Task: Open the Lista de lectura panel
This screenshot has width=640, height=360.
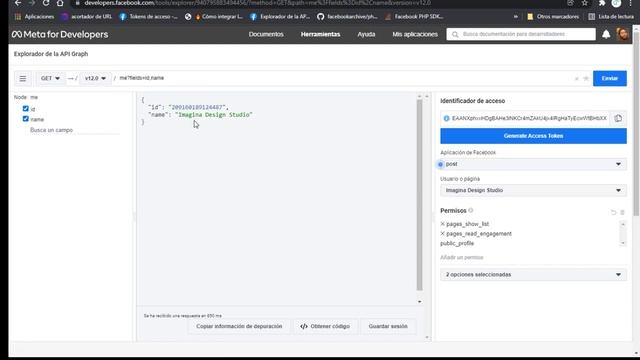Action: tap(611, 17)
